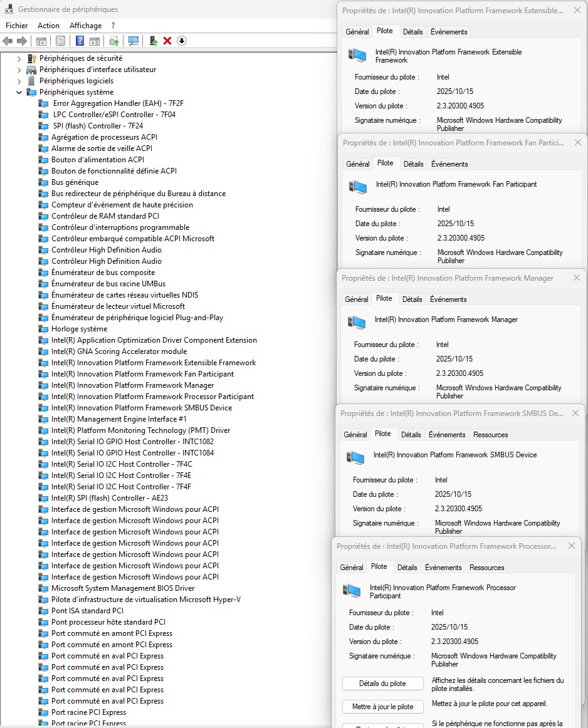Open Détails tab in the Framework Manager dialog
The width and height of the screenshot is (588, 728).
[x=412, y=299]
